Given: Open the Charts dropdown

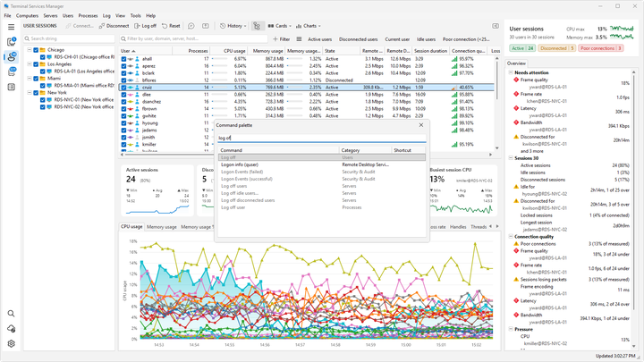Looking at the screenshot, I should [x=308, y=26].
